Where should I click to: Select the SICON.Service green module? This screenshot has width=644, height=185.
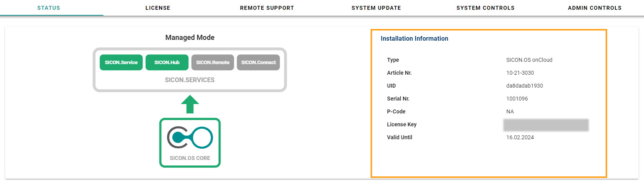(x=121, y=63)
